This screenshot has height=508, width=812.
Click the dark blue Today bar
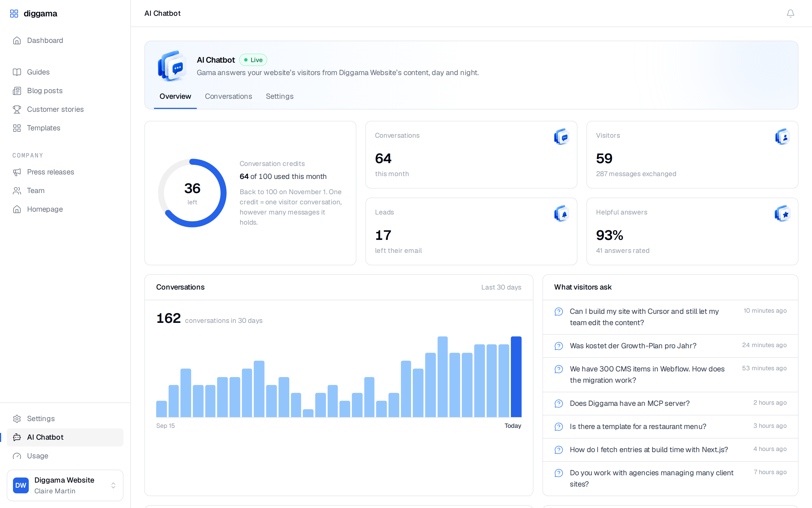[516, 377]
